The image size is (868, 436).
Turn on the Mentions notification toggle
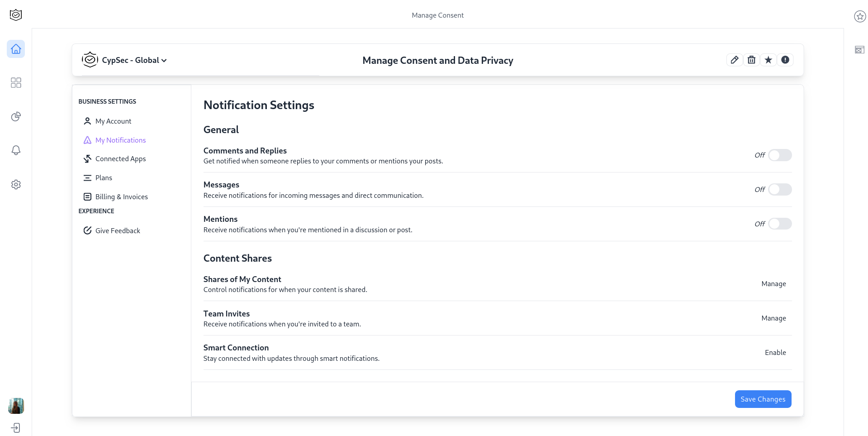[x=780, y=224]
